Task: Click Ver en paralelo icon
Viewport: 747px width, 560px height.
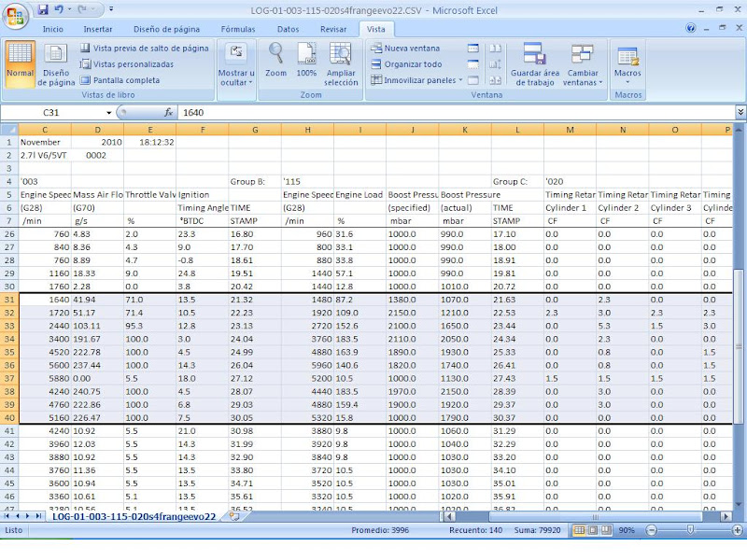Action: pyautogui.click(x=496, y=49)
